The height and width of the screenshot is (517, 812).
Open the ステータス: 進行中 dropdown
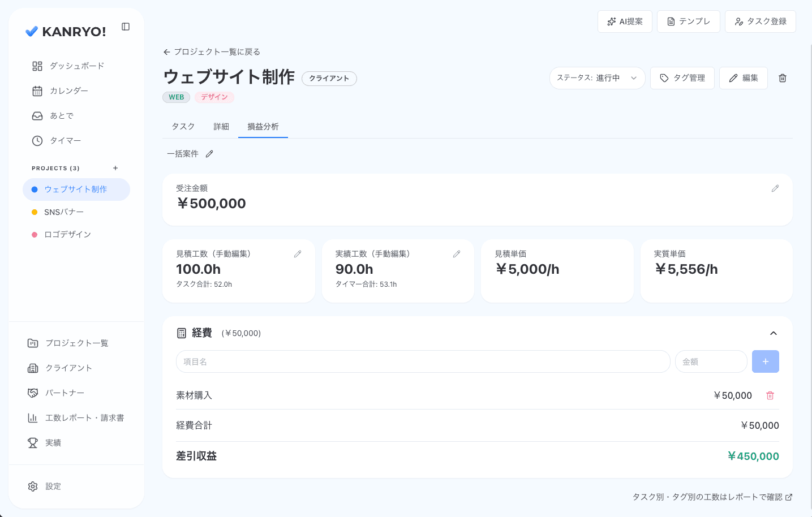point(597,78)
